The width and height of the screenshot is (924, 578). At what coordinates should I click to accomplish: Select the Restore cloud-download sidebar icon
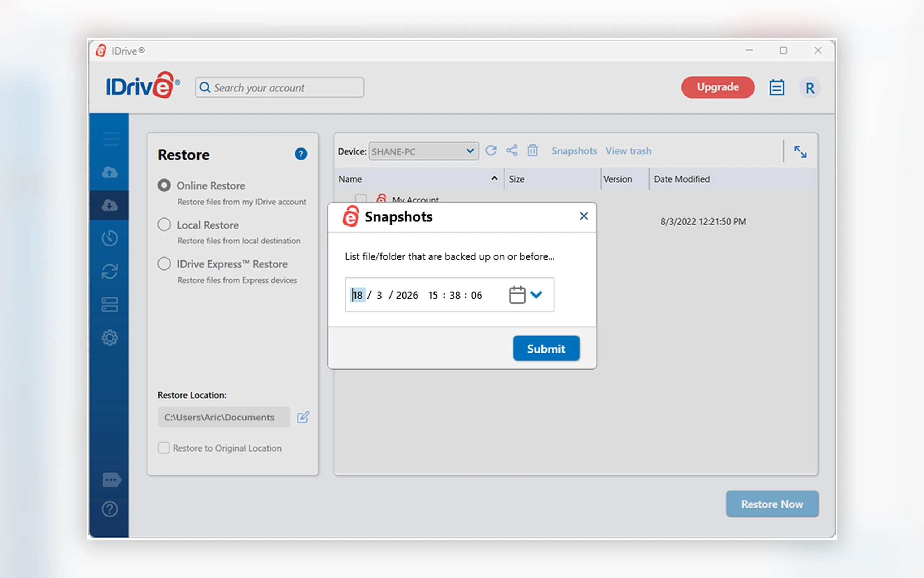110,205
